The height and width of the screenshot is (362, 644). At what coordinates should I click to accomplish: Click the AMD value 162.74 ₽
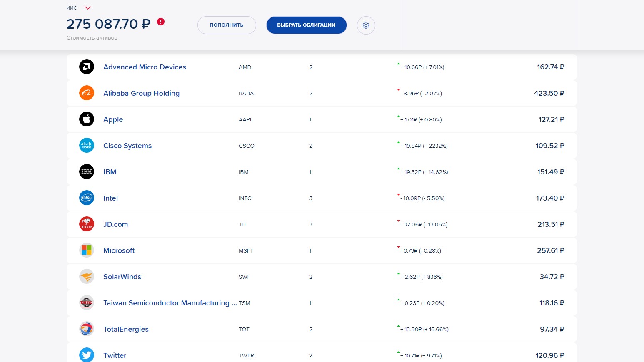[x=551, y=67]
